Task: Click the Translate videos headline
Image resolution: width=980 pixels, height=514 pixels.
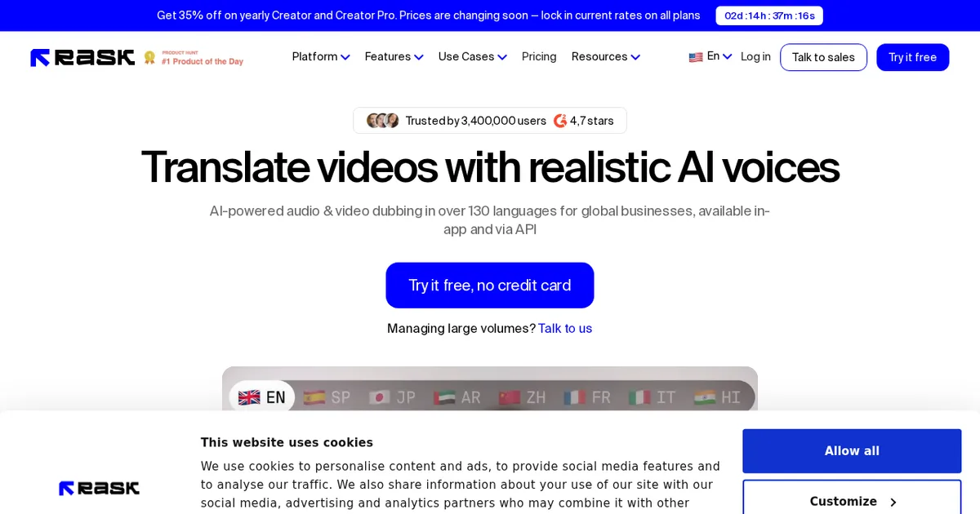Action: 490,167
